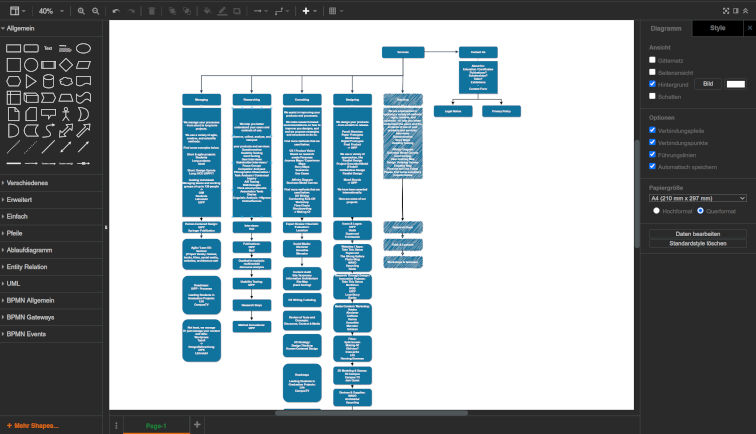Open the 40% zoom level dropdown
The image size is (756, 434).
click(x=48, y=10)
